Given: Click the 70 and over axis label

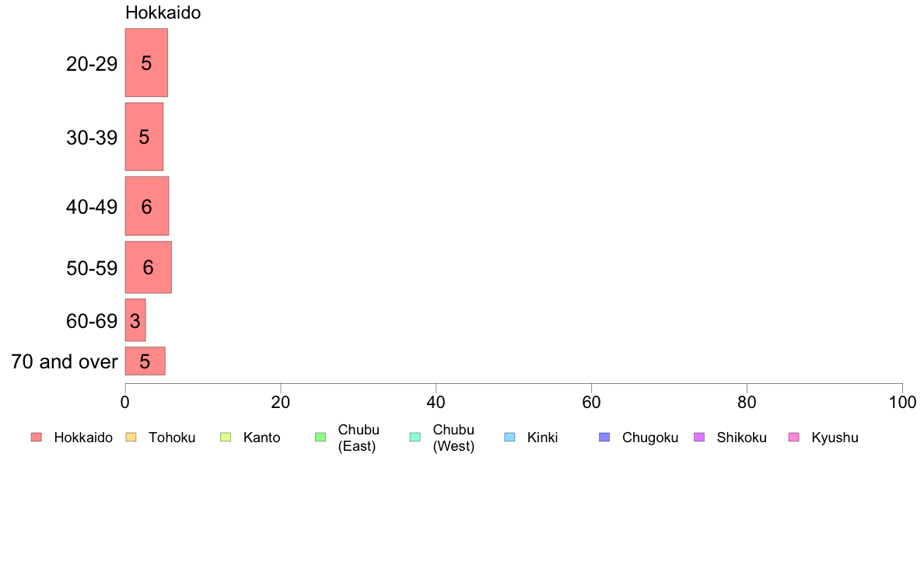Looking at the screenshot, I should point(65,361).
